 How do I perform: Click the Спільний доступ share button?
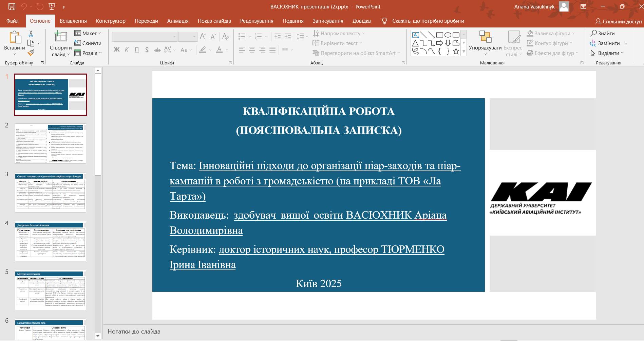pyautogui.click(x=618, y=21)
